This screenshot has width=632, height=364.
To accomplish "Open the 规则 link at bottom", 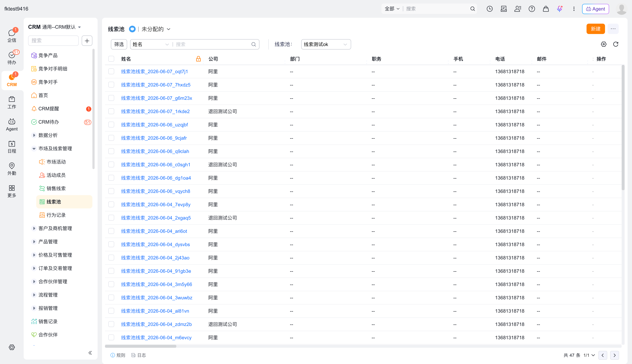I will [118, 355].
